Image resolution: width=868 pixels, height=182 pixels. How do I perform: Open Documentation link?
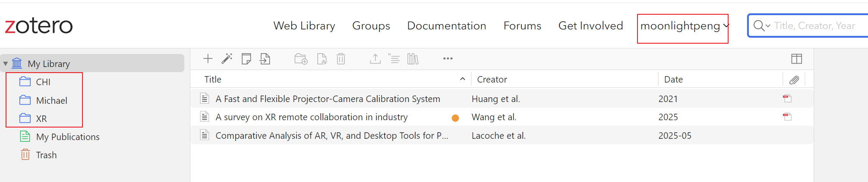447,26
